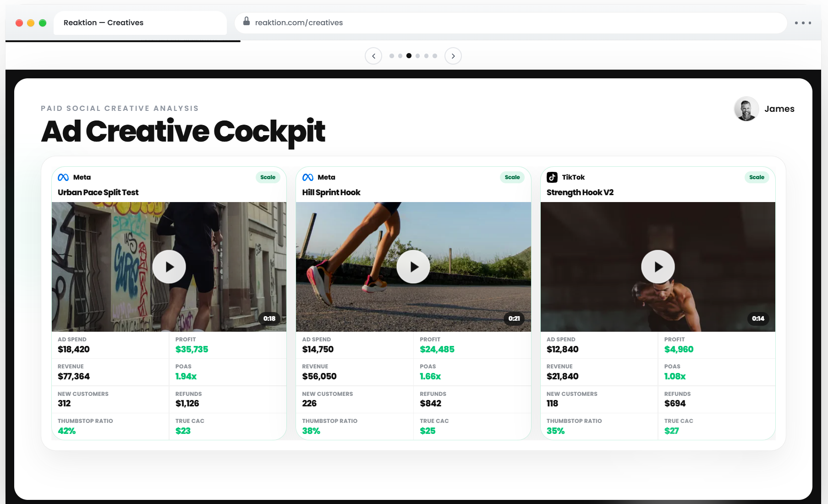Select the first carousel dot
This screenshot has width=828, height=504.
coord(392,56)
